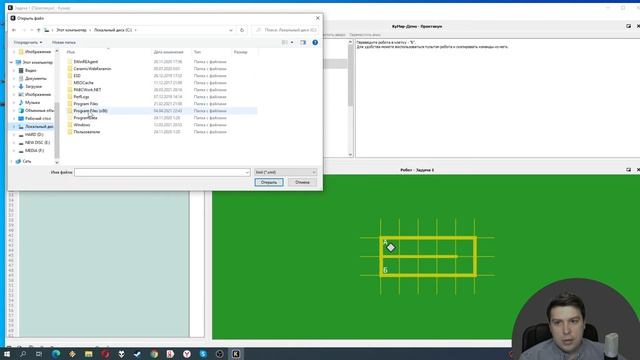Select the Program Files folder
This screenshot has height=360, width=640.
tap(86, 104)
